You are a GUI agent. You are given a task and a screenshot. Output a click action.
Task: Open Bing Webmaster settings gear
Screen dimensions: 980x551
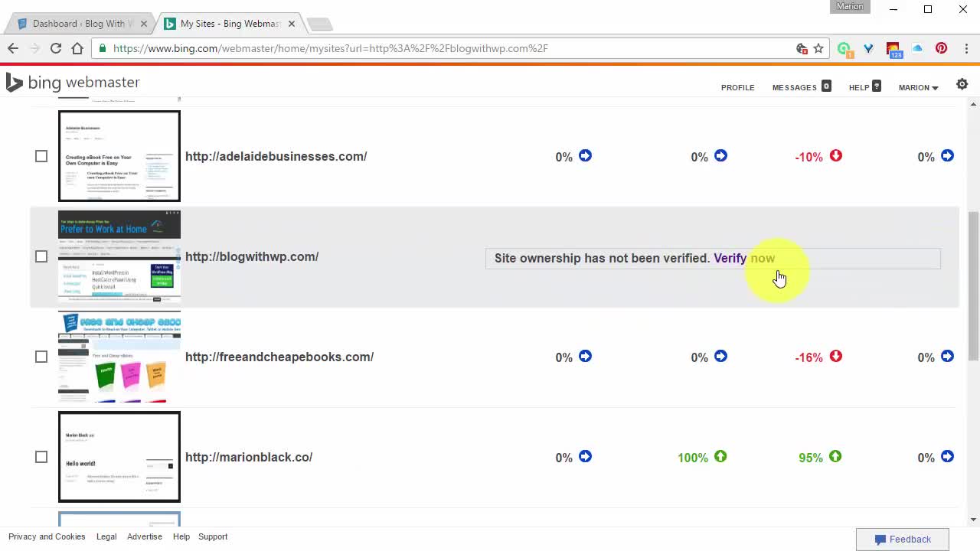tap(962, 85)
